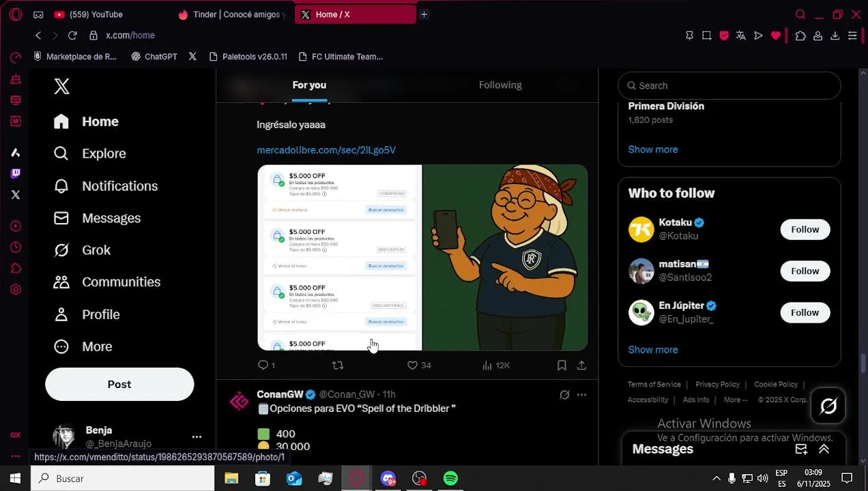Open a new browser tab
Image resolution: width=868 pixels, height=491 pixels.
pos(424,14)
